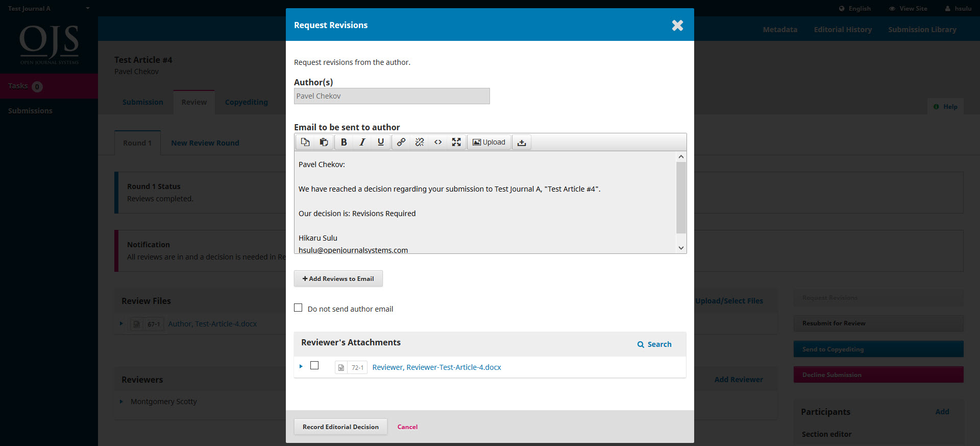
Task: Check the 'Do not send author email' checkbox
Action: (x=298, y=308)
